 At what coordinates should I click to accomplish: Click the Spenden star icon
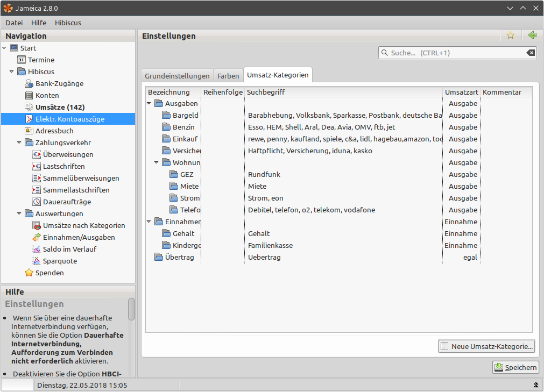click(x=29, y=273)
